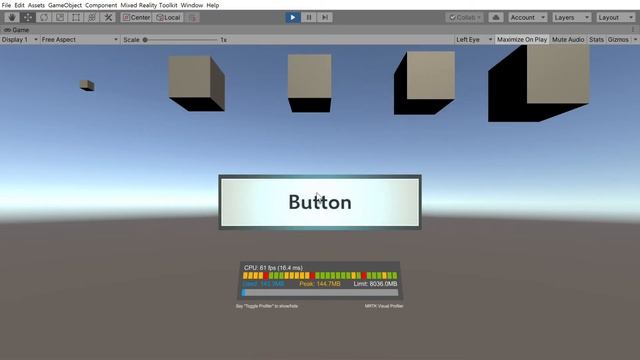
Task: Click the large in-scene Button
Action: click(x=320, y=202)
